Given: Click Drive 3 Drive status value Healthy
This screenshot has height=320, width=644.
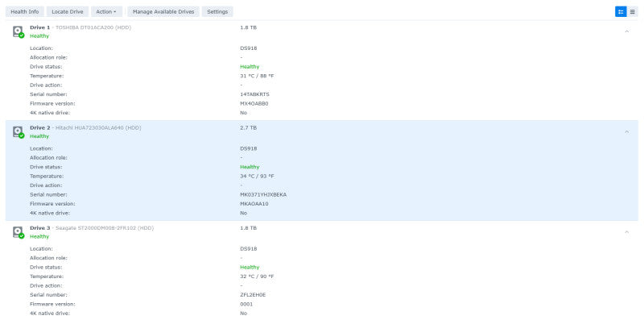Looking at the screenshot, I should point(250,268).
